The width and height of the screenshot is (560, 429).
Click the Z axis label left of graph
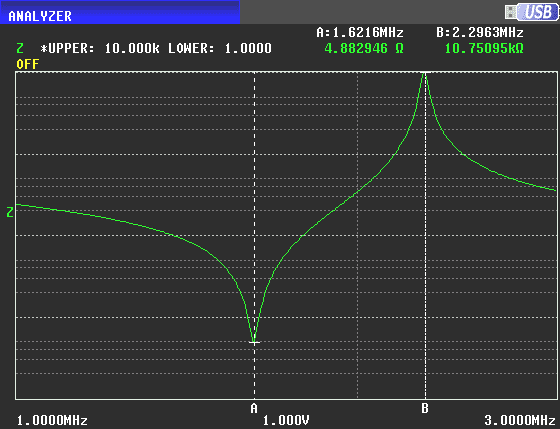pyautogui.click(x=10, y=212)
